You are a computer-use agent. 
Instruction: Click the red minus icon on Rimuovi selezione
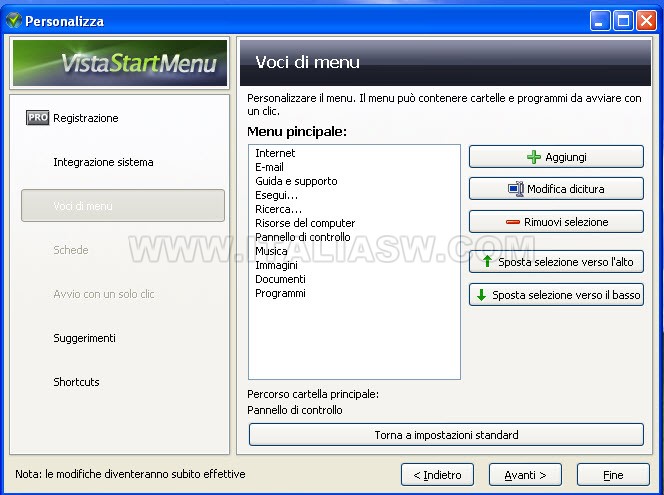point(513,222)
